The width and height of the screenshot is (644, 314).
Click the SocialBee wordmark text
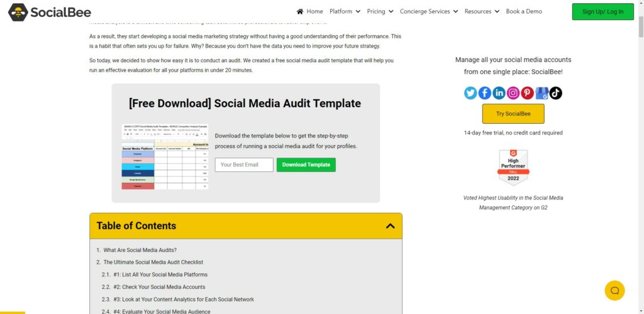click(61, 13)
